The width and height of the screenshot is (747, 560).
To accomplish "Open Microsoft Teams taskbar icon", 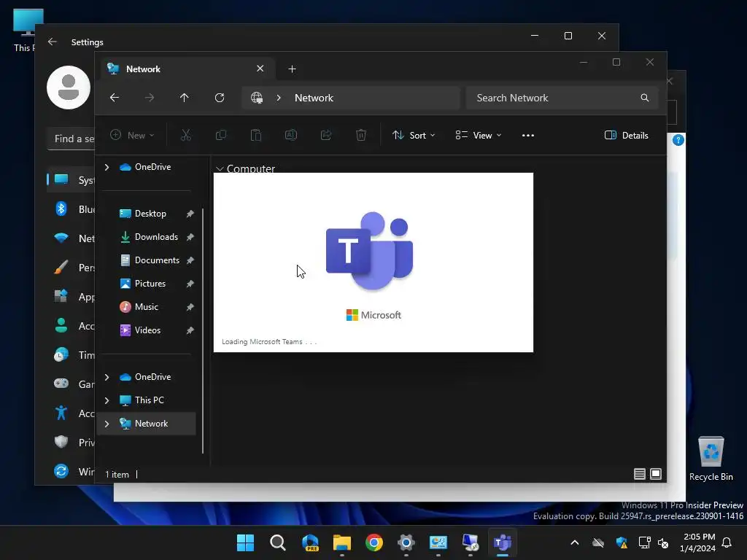I will coord(503,542).
